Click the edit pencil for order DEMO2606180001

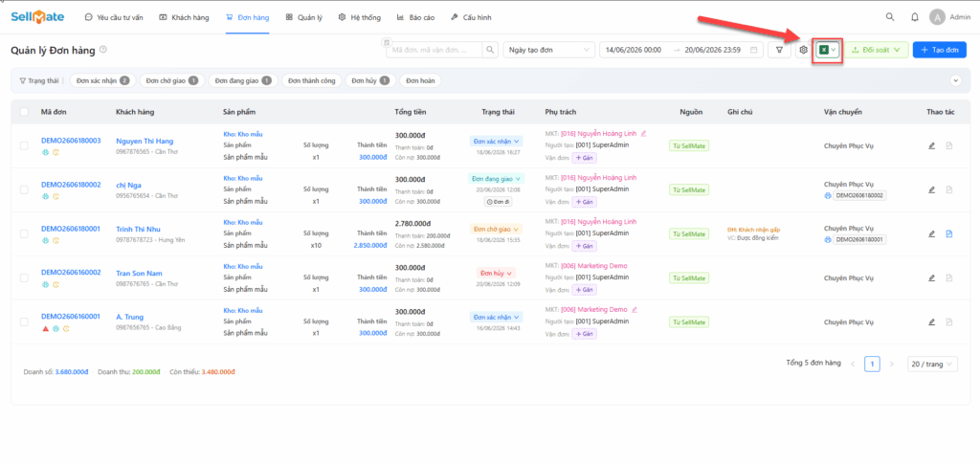[931, 233]
